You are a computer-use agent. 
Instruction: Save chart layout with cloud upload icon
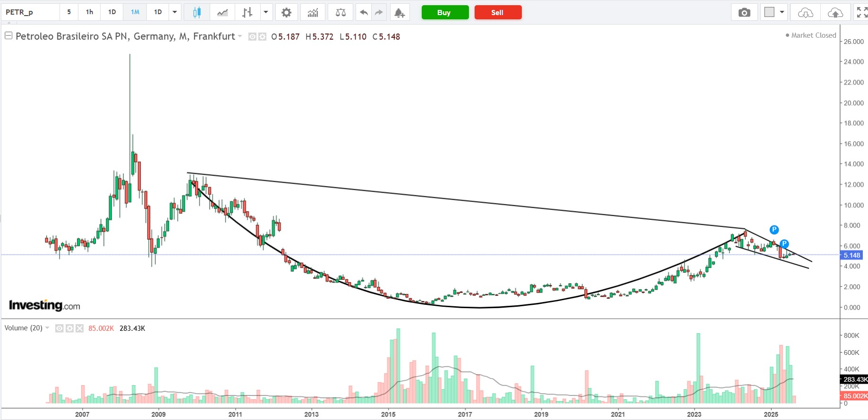(835, 12)
